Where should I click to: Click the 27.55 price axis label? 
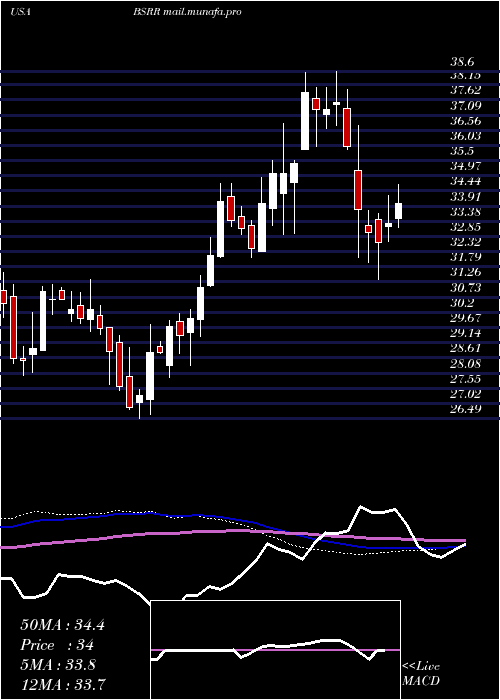click(466, 379)
